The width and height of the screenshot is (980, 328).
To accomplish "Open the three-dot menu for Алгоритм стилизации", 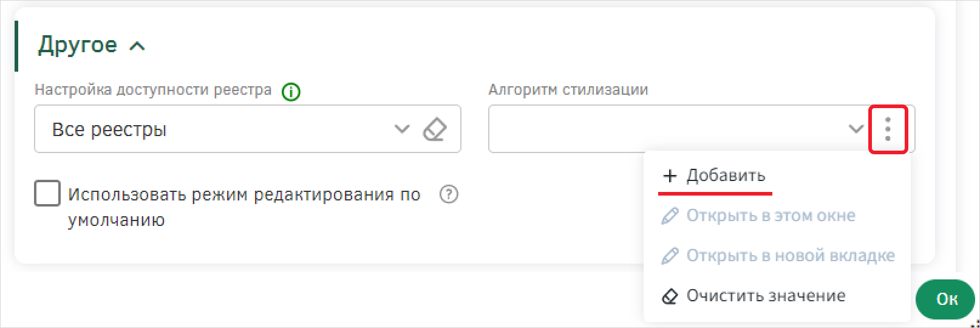I will coord(888,129).
